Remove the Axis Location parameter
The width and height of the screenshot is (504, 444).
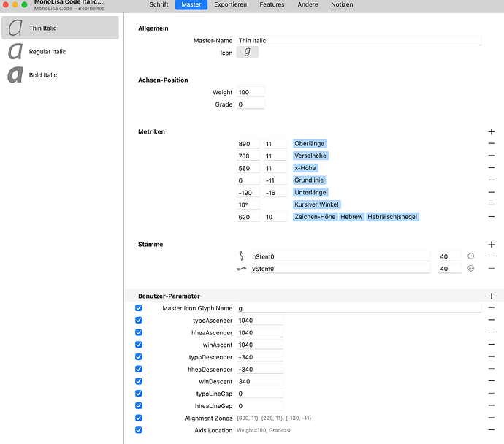tap(491, 430)
